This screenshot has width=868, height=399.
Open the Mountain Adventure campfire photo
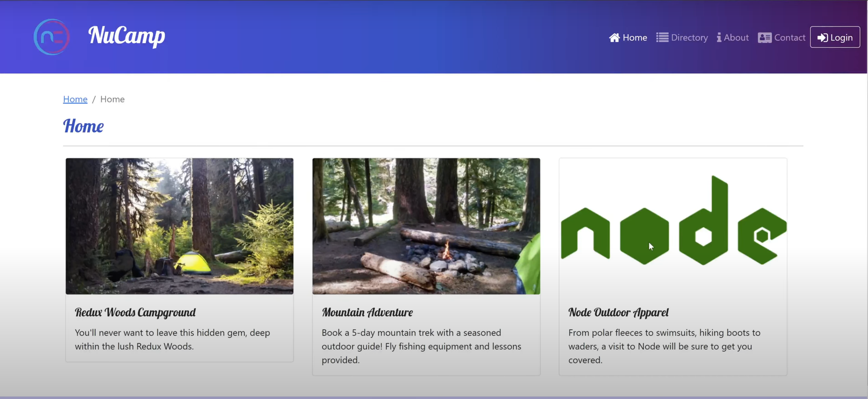click(x=426, y=226)
